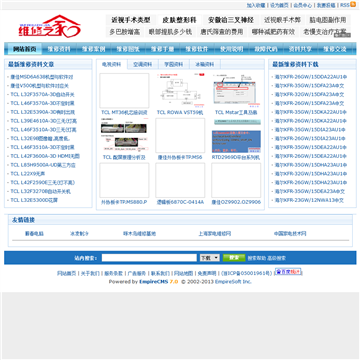Image resolution: width=360 pixels, height=360 pixels.
Task: Click the 高级搜索 link
Action: click(x=277, y=258)
